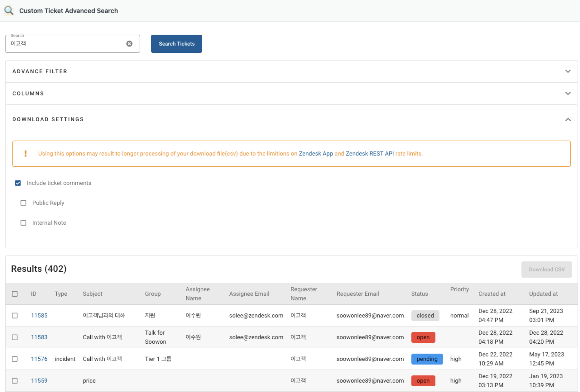The image size is (580, 392).
Task: Select the checkbox for ticket 11559
Action: [x=15, y=381]
